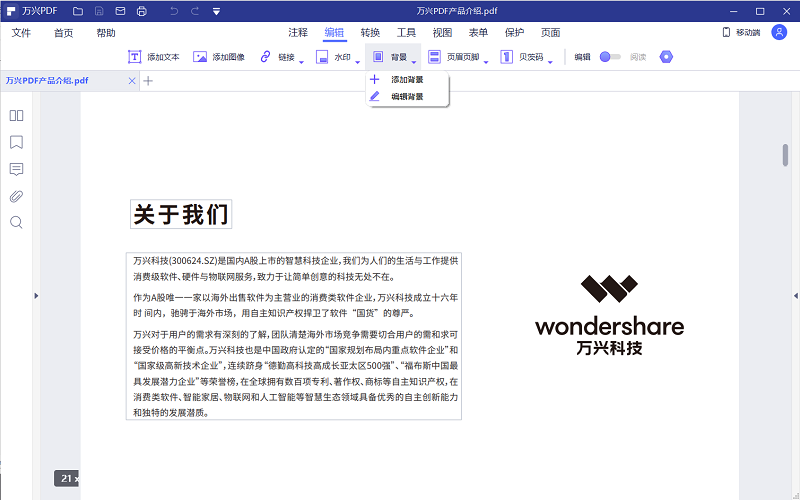Expand the Link (链接) dropdown

point(302,60)
